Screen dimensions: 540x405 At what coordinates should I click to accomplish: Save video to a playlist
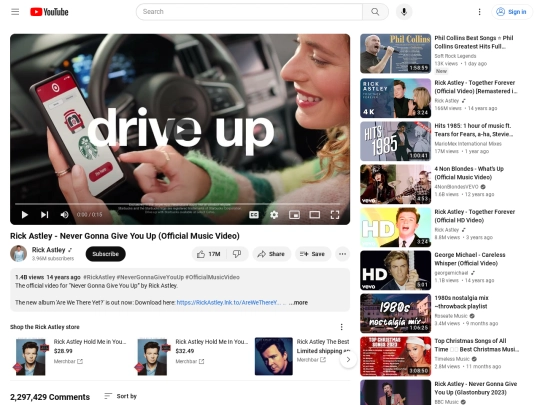tap(312, 254)
